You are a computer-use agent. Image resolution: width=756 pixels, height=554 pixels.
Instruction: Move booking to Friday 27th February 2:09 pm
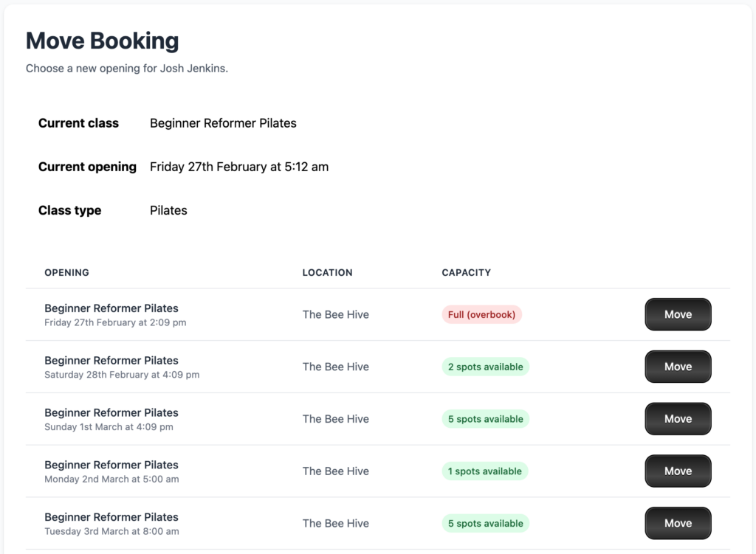pos(678,314)
